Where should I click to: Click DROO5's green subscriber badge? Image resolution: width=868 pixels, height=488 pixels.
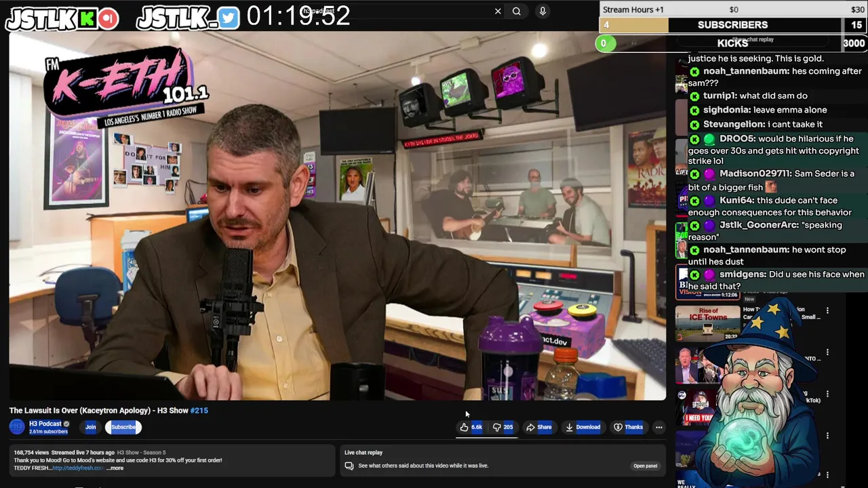coord(709,139)
